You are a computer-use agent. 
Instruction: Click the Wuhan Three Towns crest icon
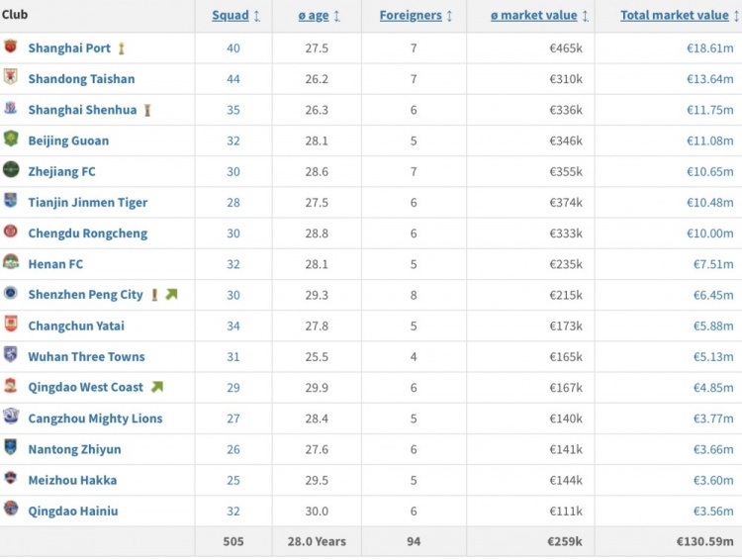[11, 355]
